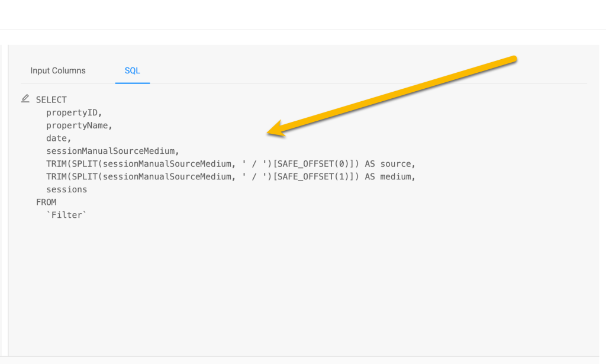The image size is (606, 364).
Task: Click the pencil edit SQL icon
Action: click(x=25, y=98)
